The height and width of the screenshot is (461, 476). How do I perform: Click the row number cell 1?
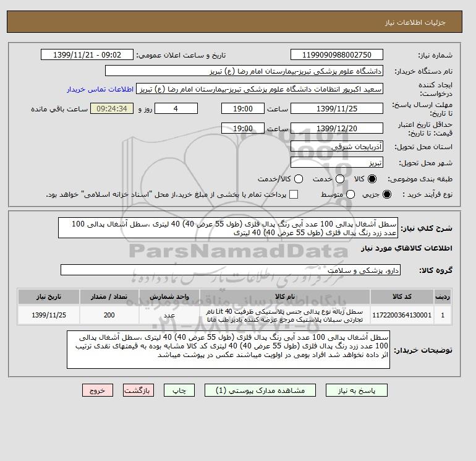(x=443, y=315)
